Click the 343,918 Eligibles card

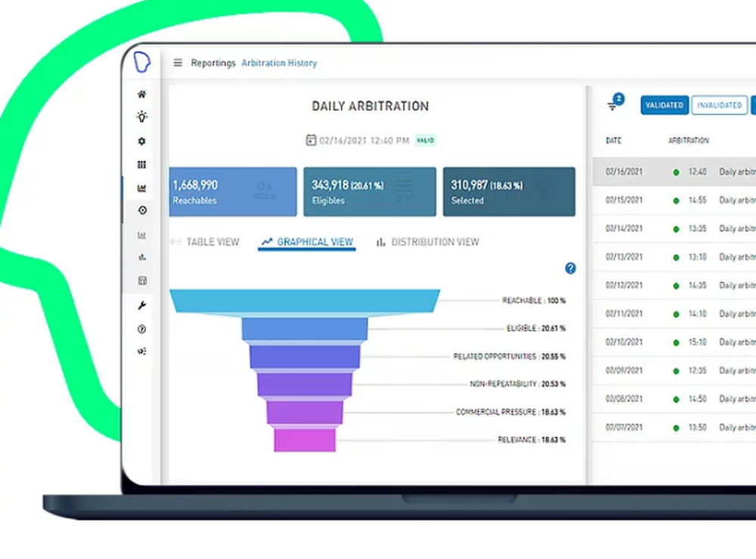click(x=370, y=192)
